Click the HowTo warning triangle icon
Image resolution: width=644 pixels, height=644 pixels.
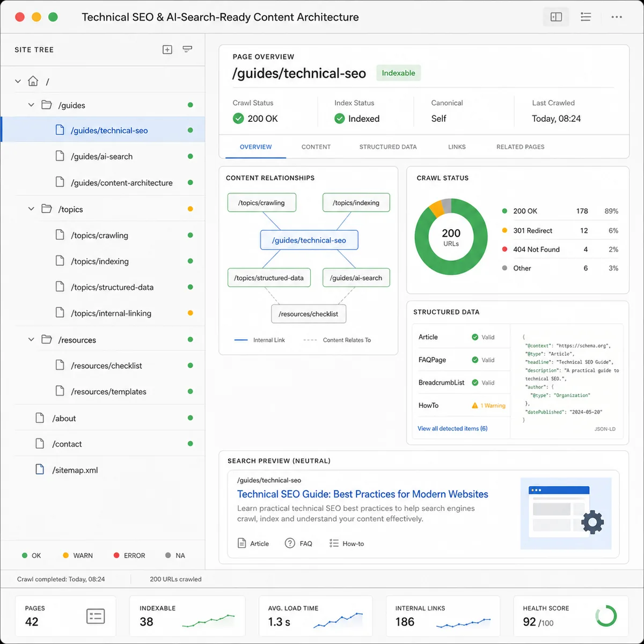pyautogui.click(x=475, y=406)
